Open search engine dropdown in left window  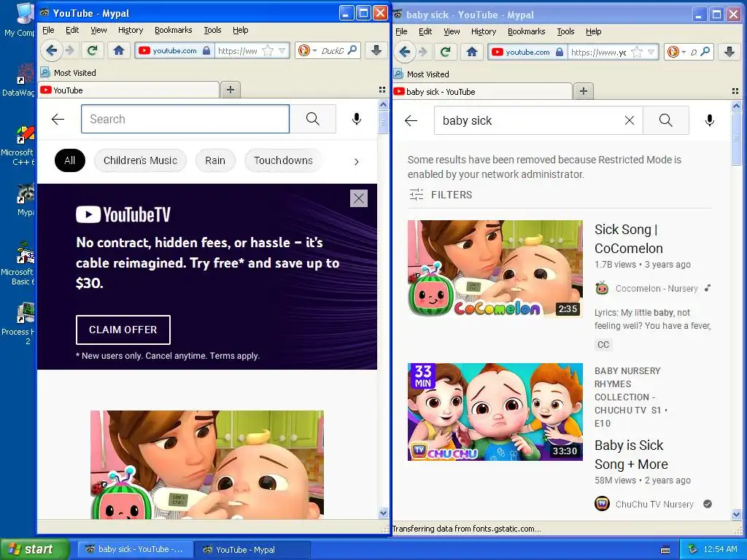coord(314,50)
